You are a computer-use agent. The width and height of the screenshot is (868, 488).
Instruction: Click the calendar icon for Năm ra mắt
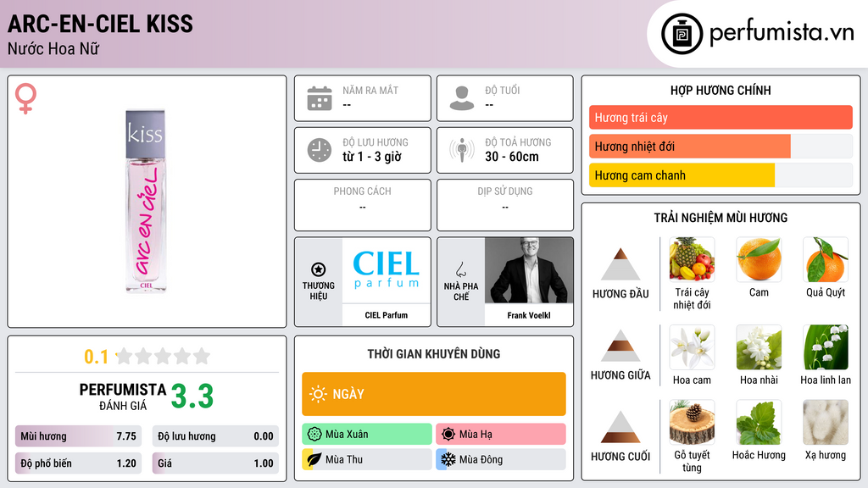(320, 98)
